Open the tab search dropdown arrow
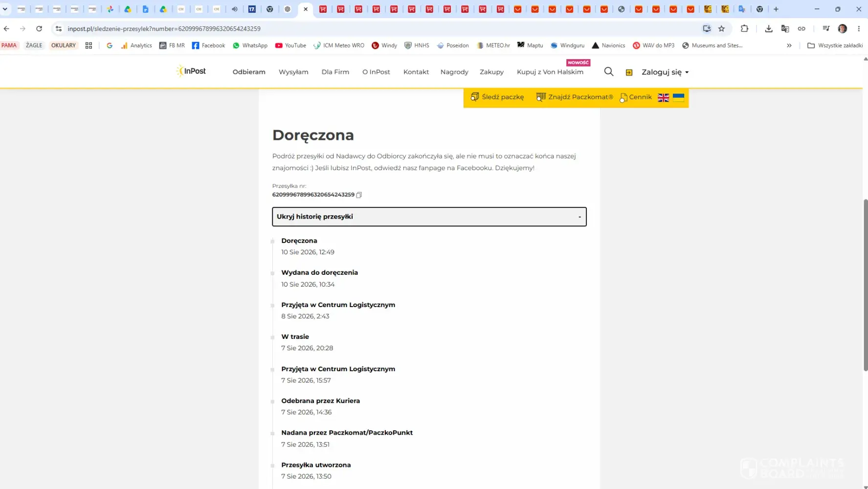The height and width of the screenshot is (489, 868). pos(5,9)
